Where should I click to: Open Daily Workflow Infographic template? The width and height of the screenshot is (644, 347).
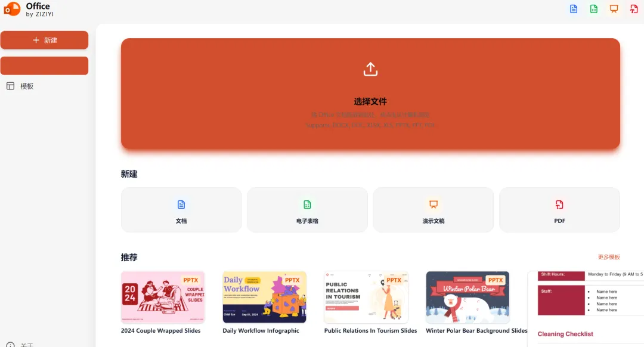pyautogui.click(x=265, y=303)
